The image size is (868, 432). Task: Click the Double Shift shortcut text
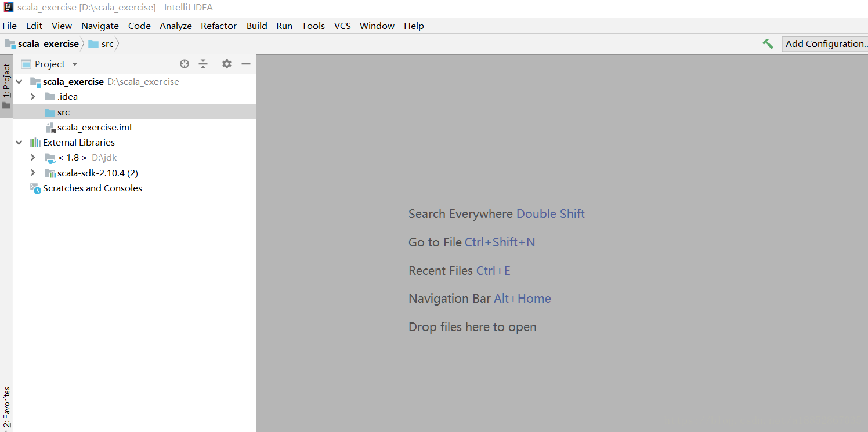pos(551,214)
